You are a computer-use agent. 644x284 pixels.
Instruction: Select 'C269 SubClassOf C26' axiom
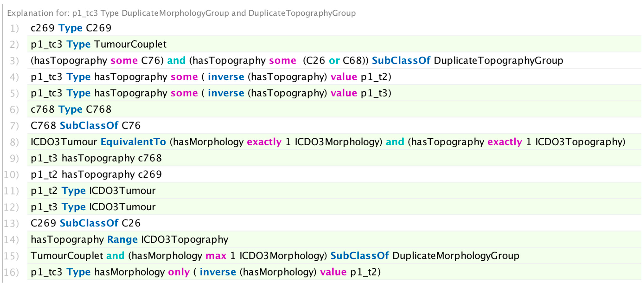(x=334, y=223)
